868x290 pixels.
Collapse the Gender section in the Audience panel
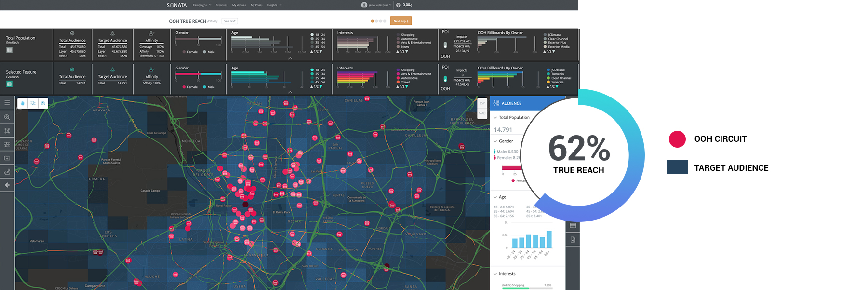[495, 141]
